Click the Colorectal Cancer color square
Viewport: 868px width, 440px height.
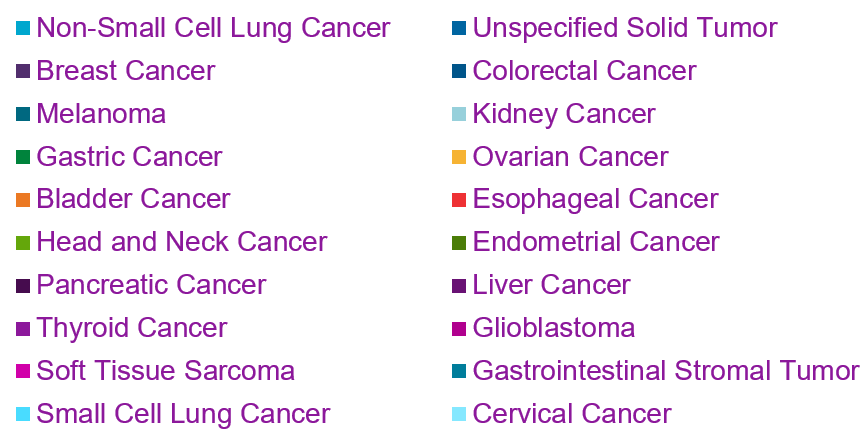[x=459, y=71]
